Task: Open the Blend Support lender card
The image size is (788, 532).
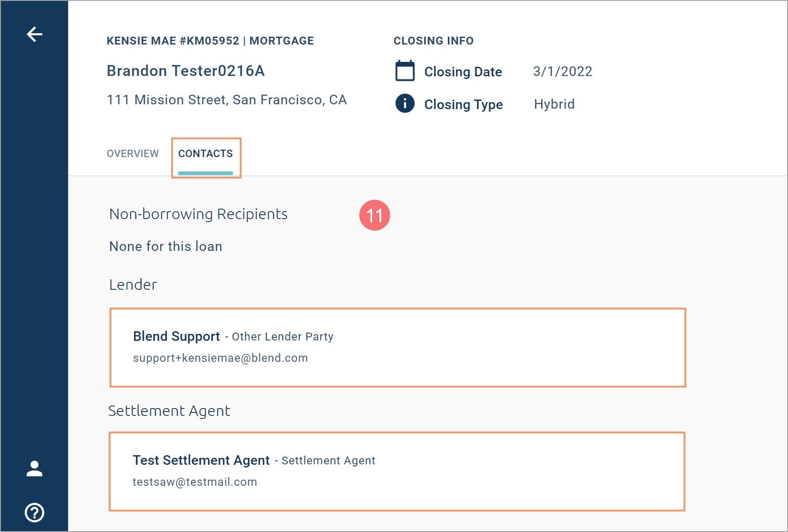Action: click(x=397, y=347)
